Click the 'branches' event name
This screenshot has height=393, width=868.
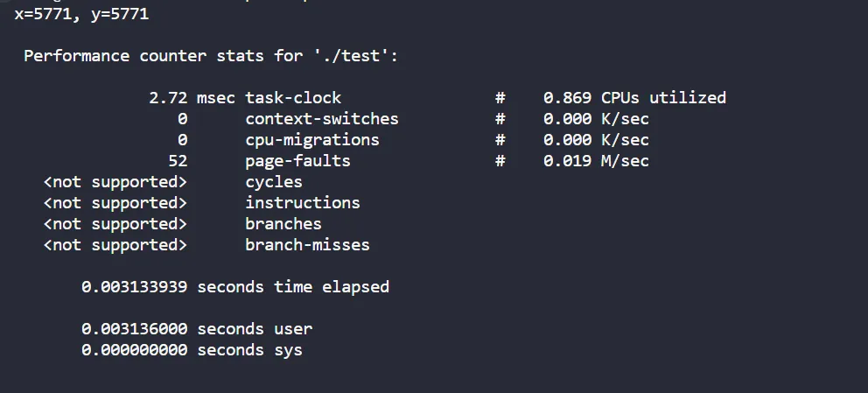[x=283, y=224]
